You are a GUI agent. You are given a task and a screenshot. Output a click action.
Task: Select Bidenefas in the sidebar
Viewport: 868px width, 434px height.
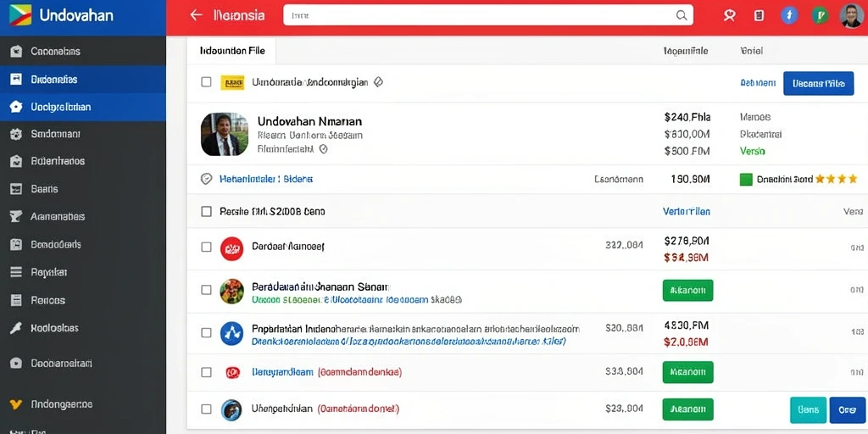pos(83,79)
